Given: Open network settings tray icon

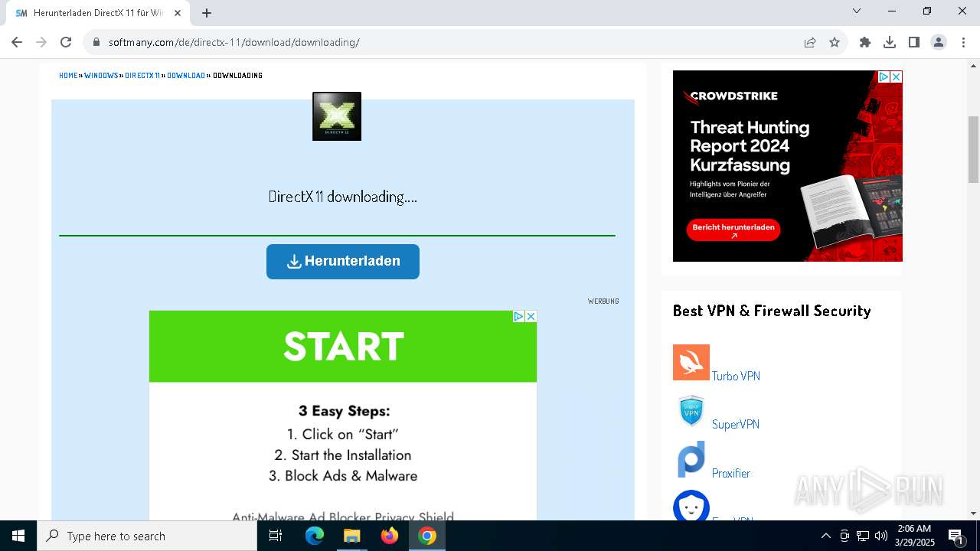Looking at the screenshot, I should click(863, 536).
